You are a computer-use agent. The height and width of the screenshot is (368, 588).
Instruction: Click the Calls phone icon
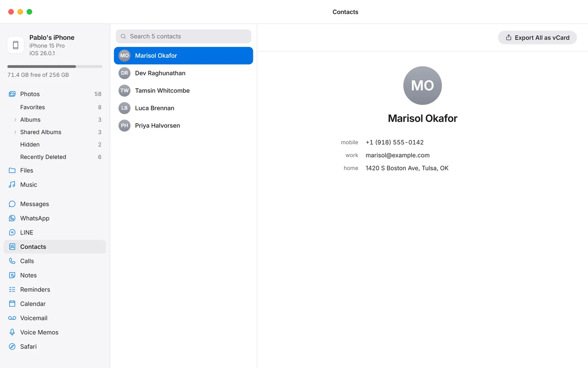pyautogui.click(x=12, y=261)
